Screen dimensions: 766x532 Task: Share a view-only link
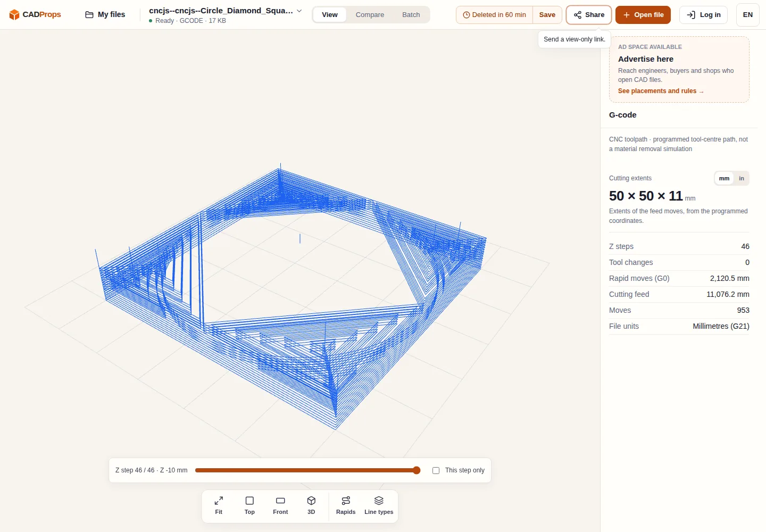coord(589,15)
